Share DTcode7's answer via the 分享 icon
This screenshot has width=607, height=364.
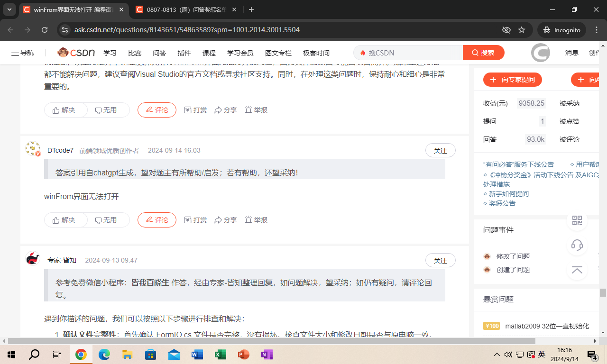(x=226, y=219)
